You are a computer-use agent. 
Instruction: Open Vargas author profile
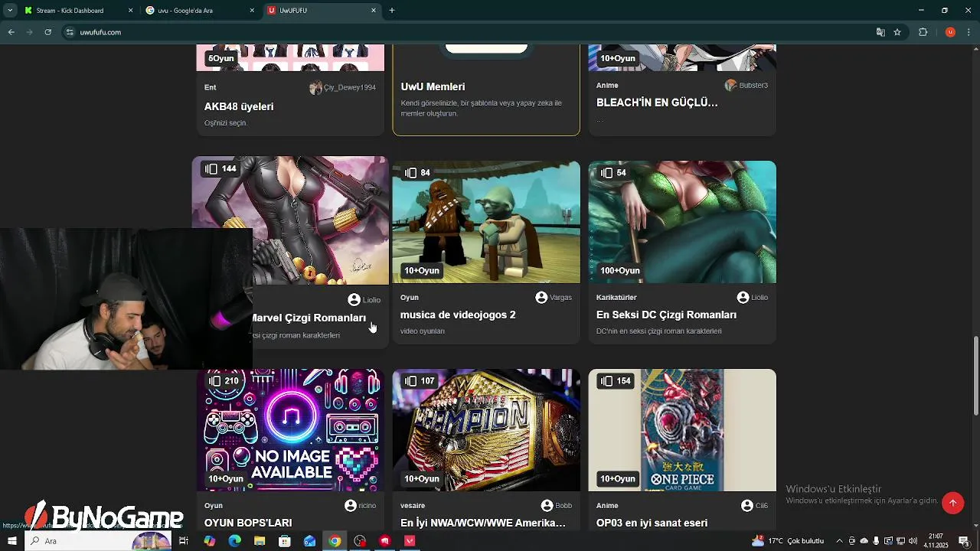(554, 297)
